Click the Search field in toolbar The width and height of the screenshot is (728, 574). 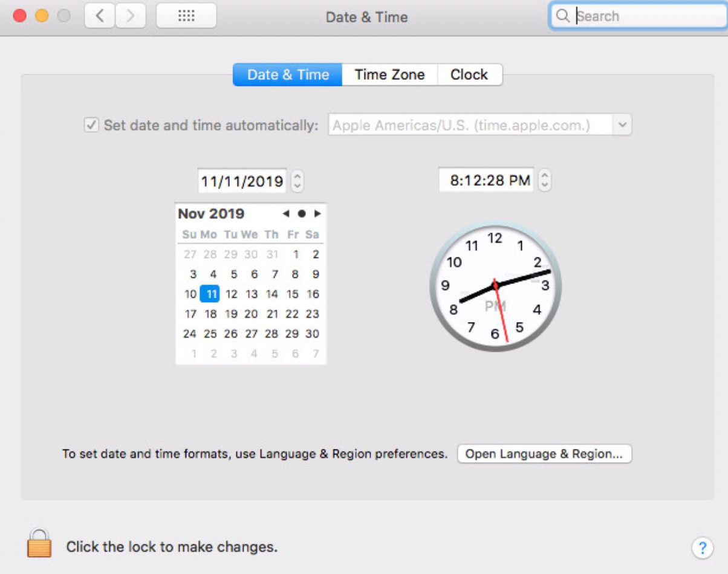pyautogui.click(x=644, y=16)
